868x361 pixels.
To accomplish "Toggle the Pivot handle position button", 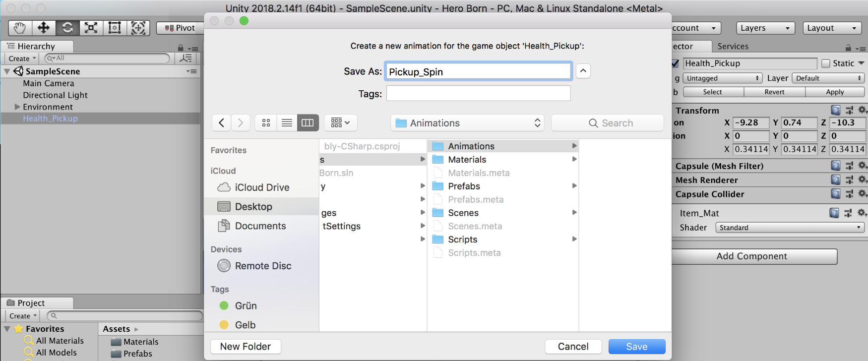I will 180,28.
